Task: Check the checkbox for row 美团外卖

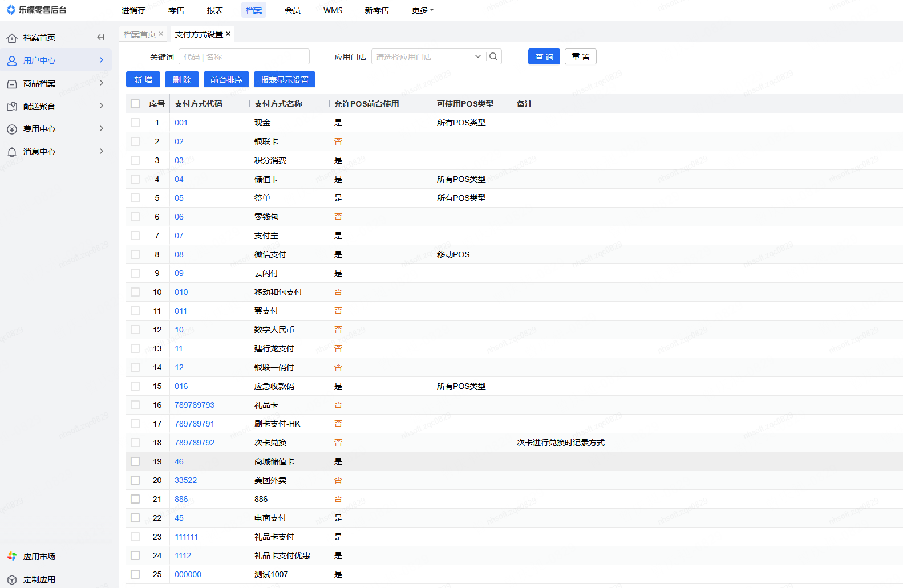Action: point(135,480)
